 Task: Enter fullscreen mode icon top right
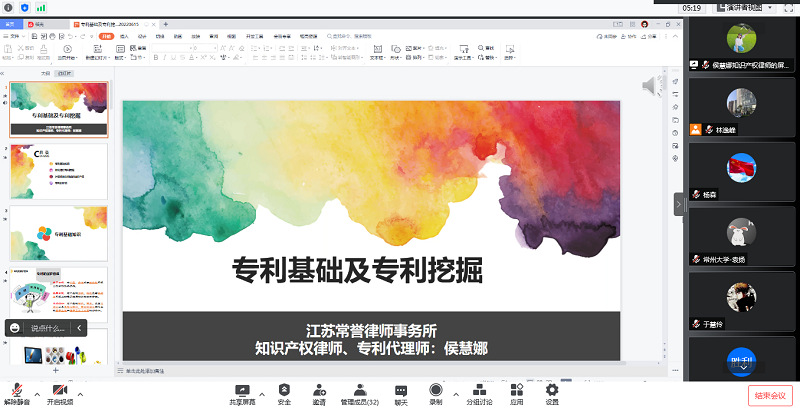click(789, 8)
